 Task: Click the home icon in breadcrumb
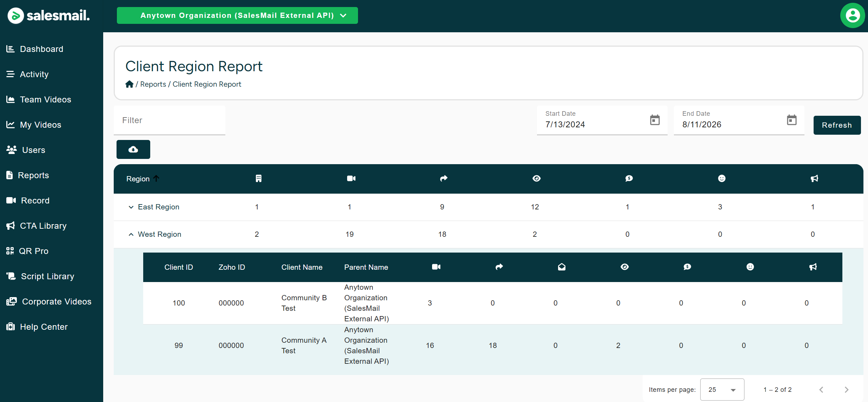[130, 84]
